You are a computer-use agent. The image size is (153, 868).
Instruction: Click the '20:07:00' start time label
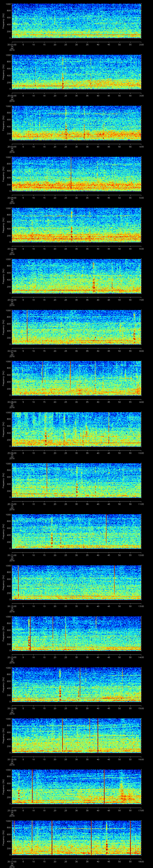[12, 351]
